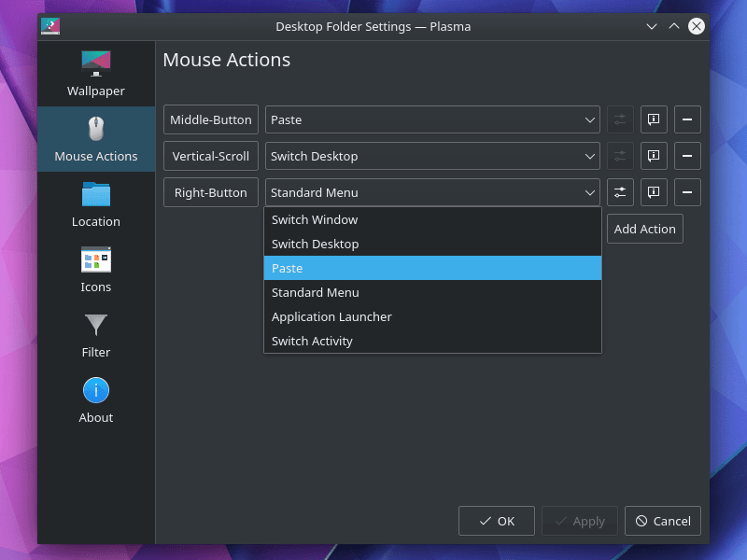Open the Vertical-Scroll Switch Desktop dropdown
Image resolution: width=747 pixels, height=560 pixels.
432,156
